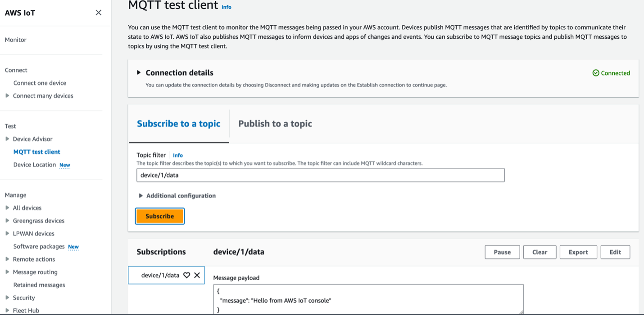Click the Connected status indicator
644x317 pixels.
point(611,73)
